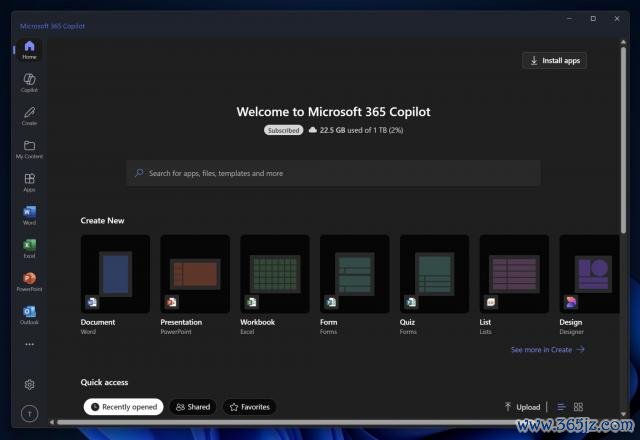
Task: Click Install apps button
Action: point(554,60)
